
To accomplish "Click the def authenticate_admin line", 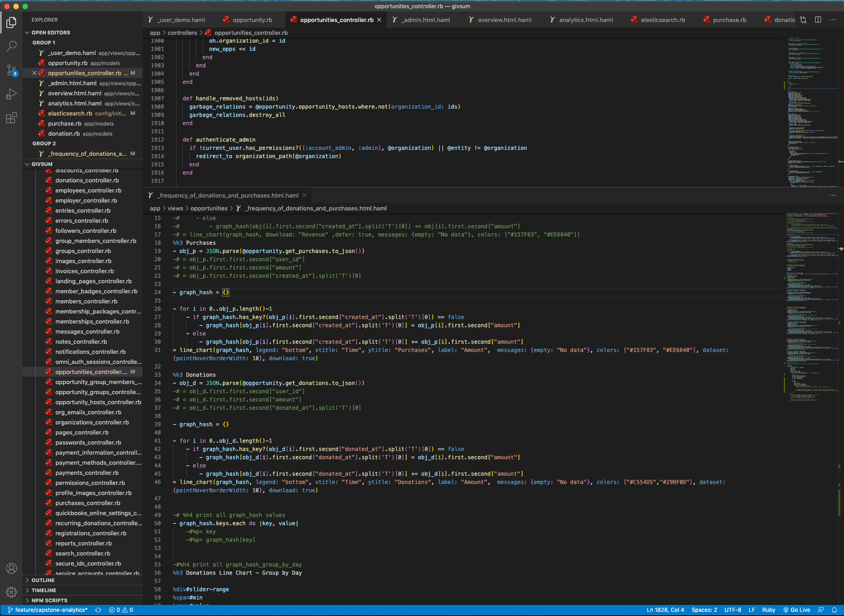I will pos(219,140).
